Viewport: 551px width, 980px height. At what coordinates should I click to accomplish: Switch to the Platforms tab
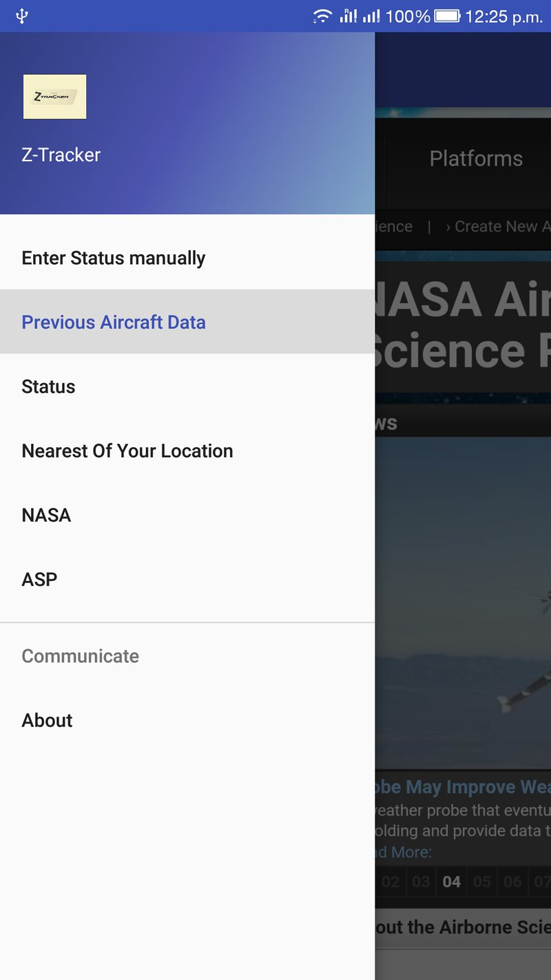coord(476,159)
